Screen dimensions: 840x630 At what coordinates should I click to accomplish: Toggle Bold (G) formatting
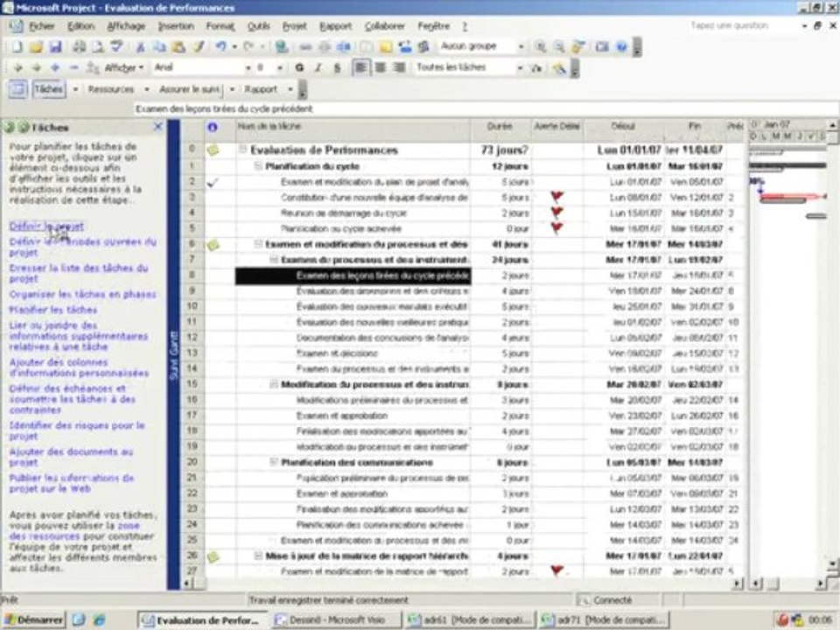pos(299,67)
